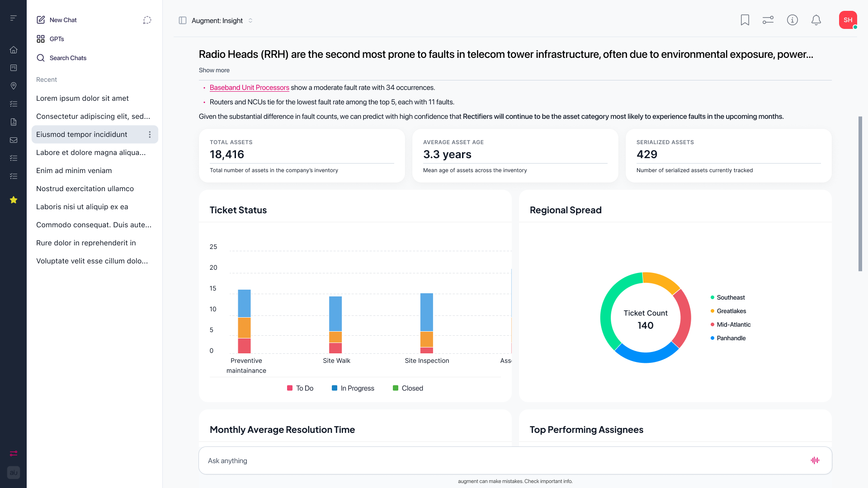Click Search Chats label
The image size is (868, 488).
[68, 58]
